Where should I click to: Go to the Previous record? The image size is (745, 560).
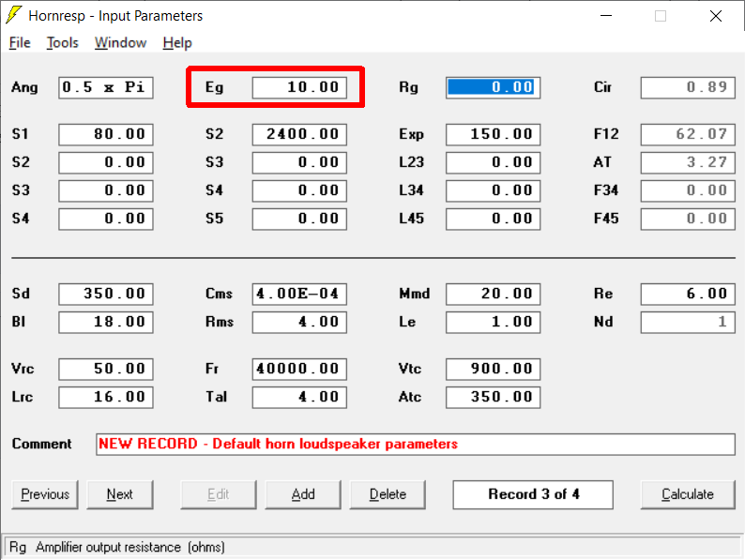[45, 494]
